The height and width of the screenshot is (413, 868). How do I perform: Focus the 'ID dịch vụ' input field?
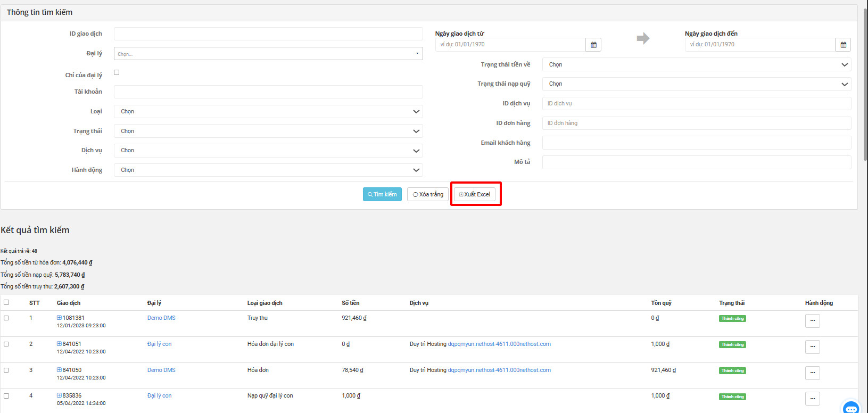click(697, 104)
